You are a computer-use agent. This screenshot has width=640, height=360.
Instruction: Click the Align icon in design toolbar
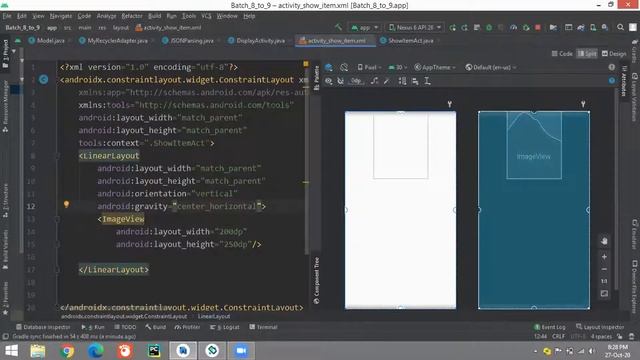(x=415, y=81)
